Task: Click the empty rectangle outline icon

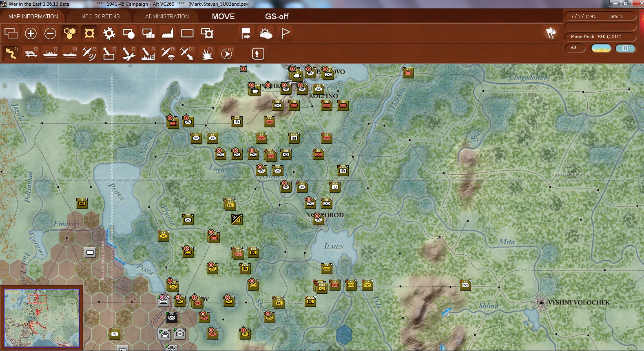Action: pos(187,33)
